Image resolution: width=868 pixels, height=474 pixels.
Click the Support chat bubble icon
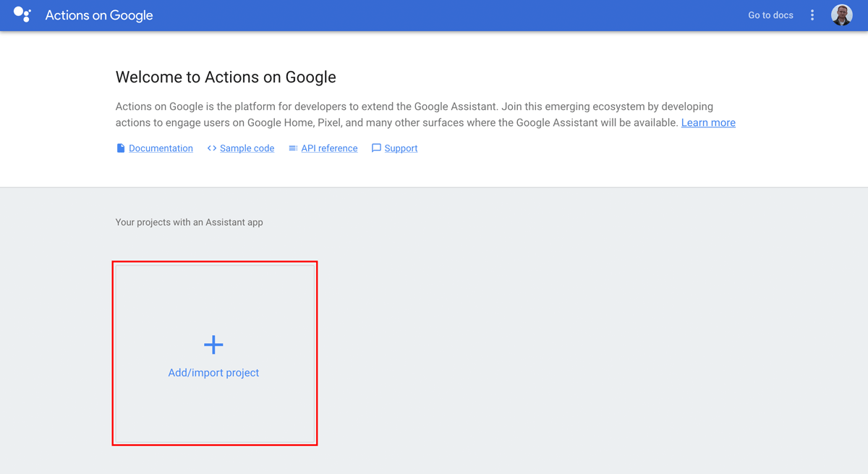tap(376, 148)
